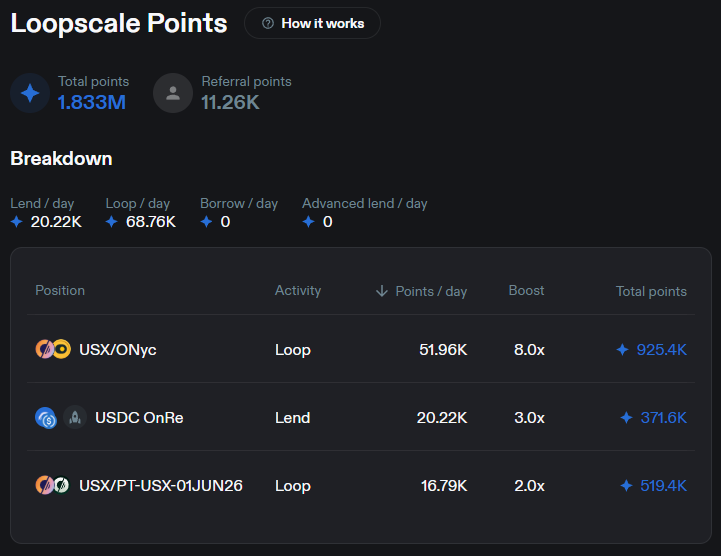Image resolution: width=721 pixels, height=556 pixels.
Task: Open the USDC OnRe position row
Action: (x=361, y=417)
